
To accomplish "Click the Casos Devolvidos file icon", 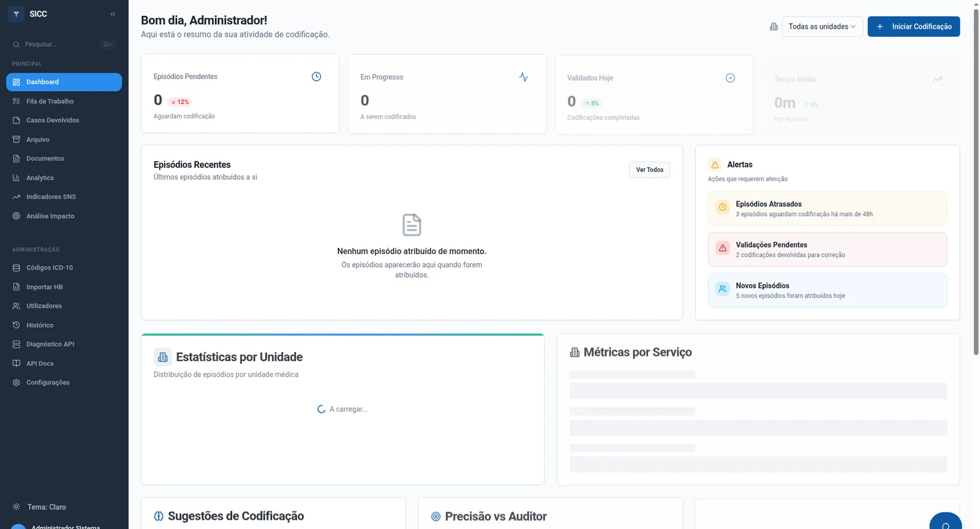I will tap(17, 120).
